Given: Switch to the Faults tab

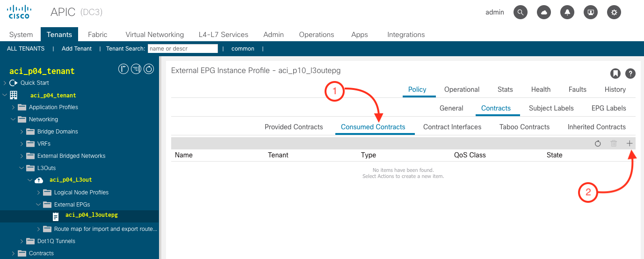Looking at the screenshot, I should click(577, 89).
